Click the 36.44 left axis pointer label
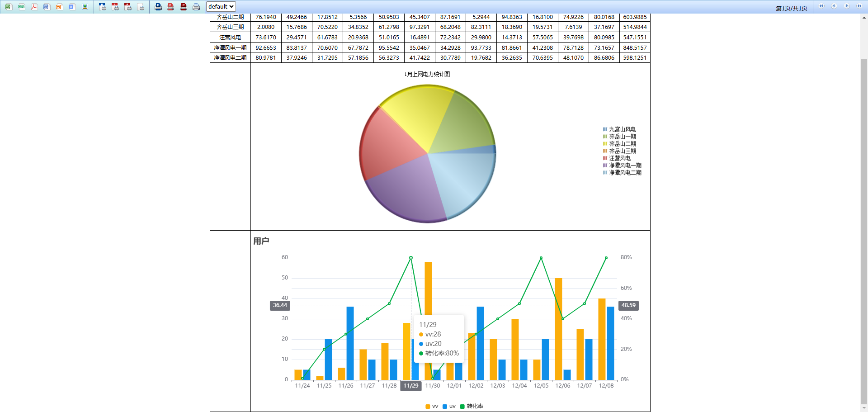 (x=280, y=306)
